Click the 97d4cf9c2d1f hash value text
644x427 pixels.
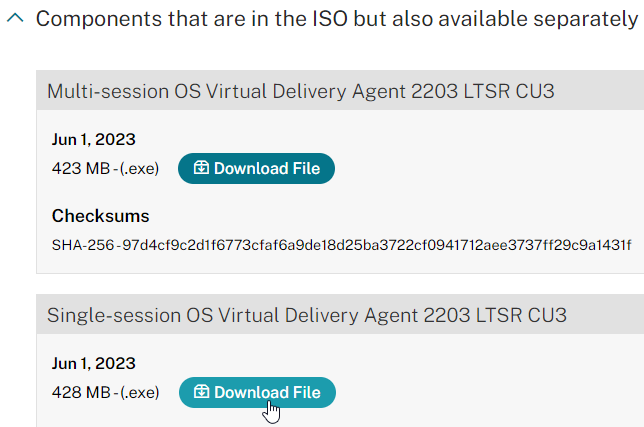tap(377, 245)
